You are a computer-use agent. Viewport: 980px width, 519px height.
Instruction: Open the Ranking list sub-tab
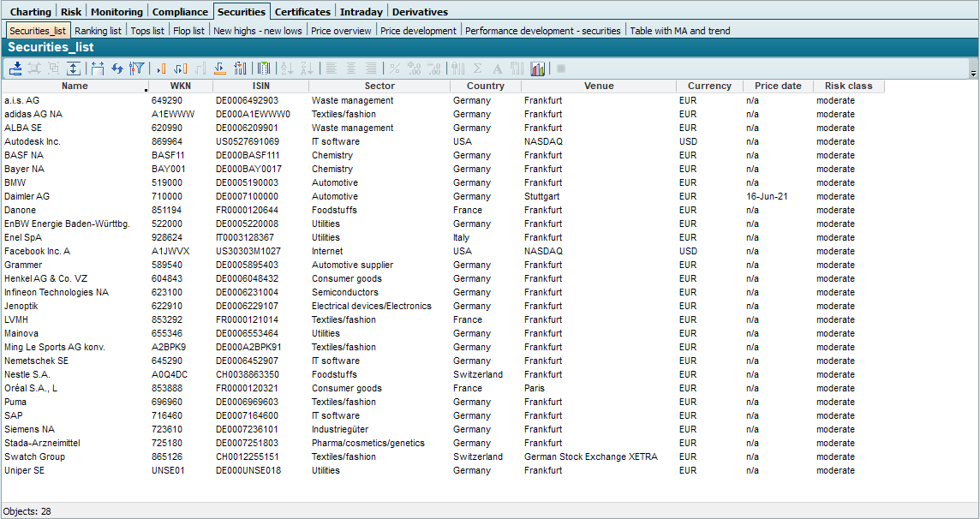click(98, 31)
